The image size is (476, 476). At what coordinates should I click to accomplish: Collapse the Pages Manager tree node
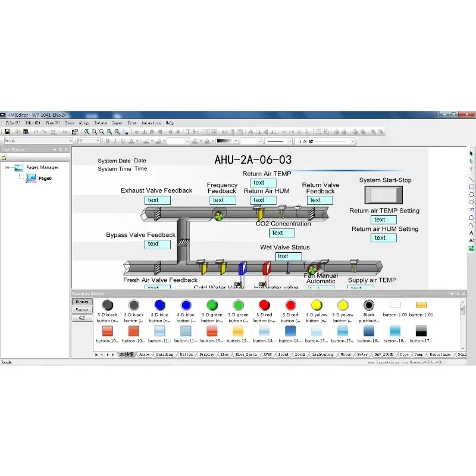pos(7,167)
